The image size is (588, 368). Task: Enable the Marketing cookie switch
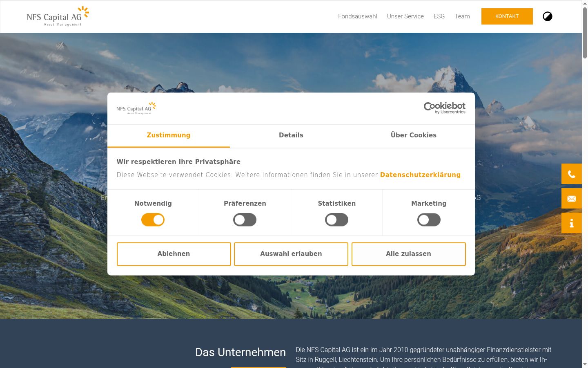429,220
